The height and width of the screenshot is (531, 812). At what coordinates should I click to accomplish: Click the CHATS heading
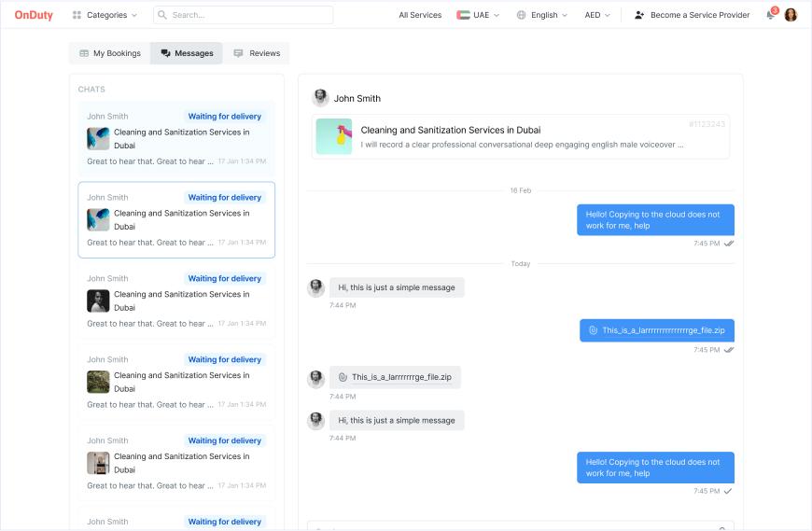pos(91,90)
